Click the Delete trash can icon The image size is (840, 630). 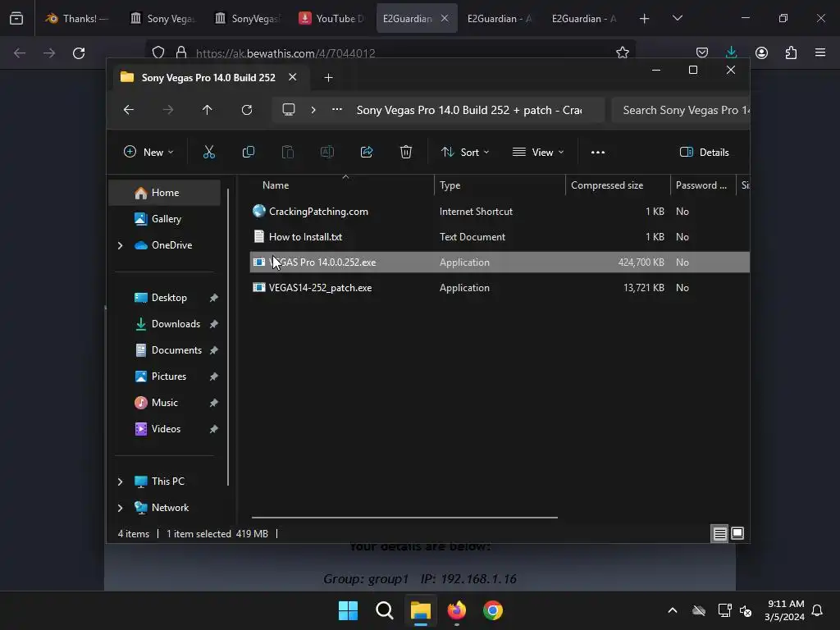(x=406, y=152)
